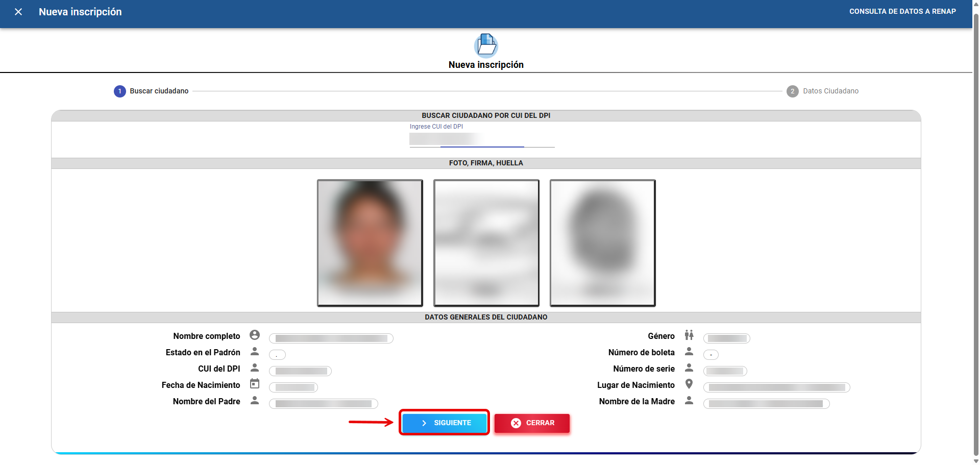This screenshot has width=980, height=465.
Task: Go to step 1 Buscar ciudadano
Action: pos(151,91)
